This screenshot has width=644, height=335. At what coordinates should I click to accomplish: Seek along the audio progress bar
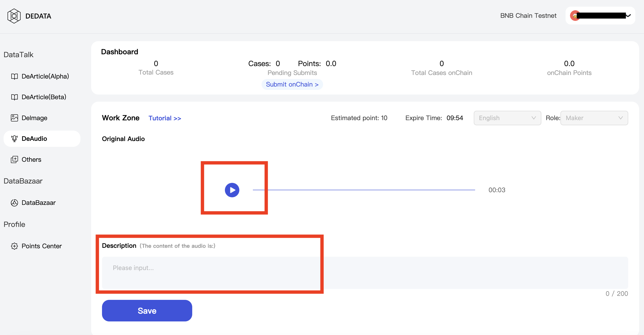pos(364,190)
